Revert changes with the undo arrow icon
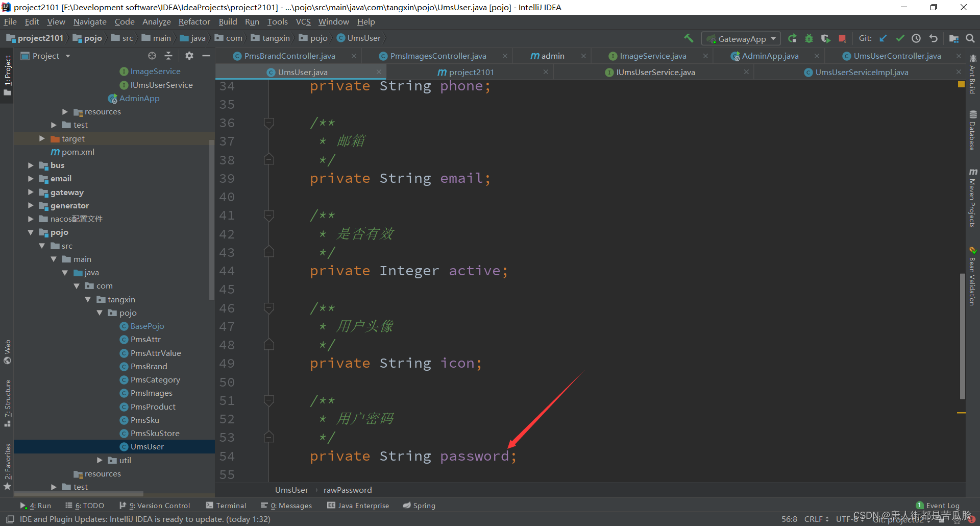 pyautogui.click(x=933, y=38)
